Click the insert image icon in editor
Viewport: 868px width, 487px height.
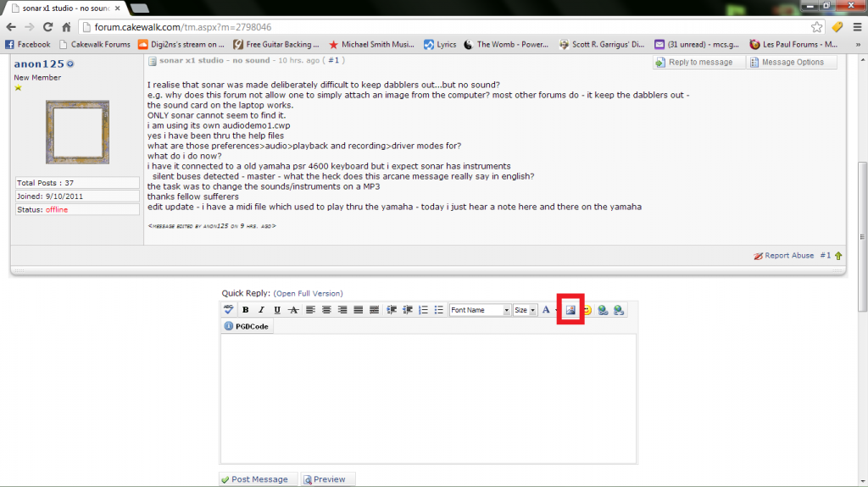570,310
